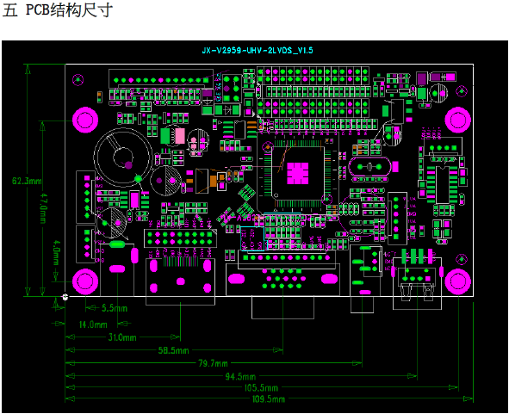
Task: Click the 79.7mm dimension label
Action: (x=213, y=363)
